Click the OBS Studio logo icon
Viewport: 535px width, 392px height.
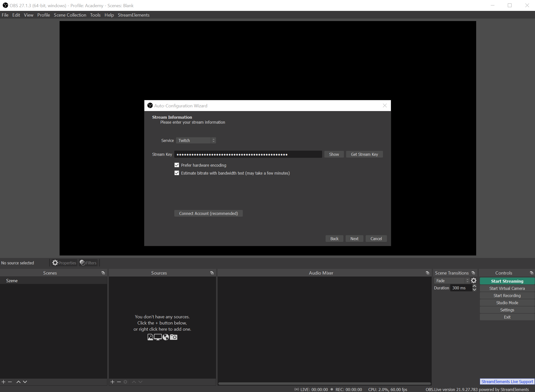click(x=5, y=5)
